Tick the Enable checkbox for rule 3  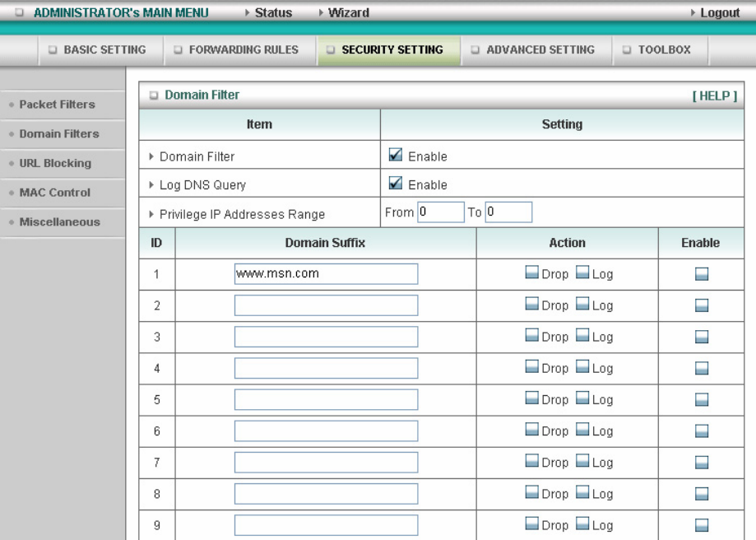(x=702, y=337)
